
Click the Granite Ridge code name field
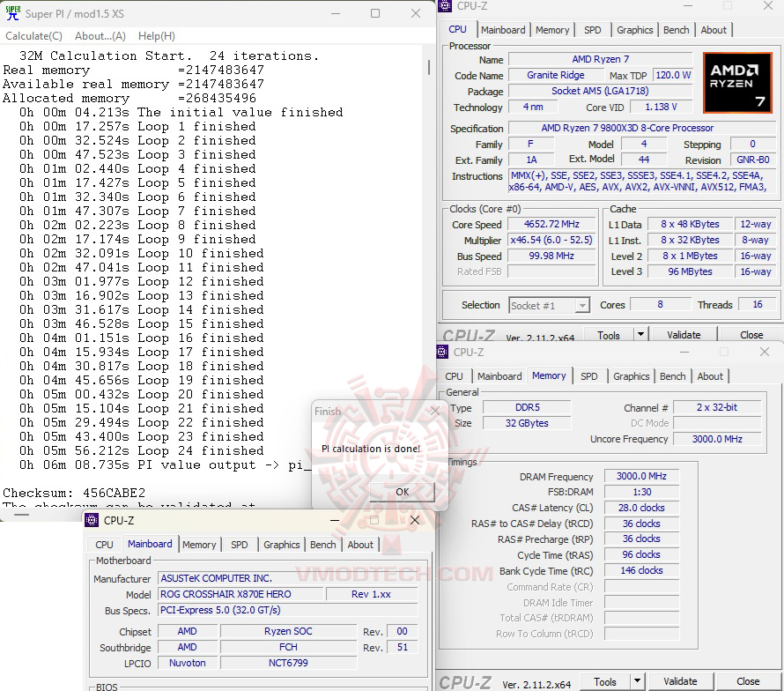(x=556, y=75)
